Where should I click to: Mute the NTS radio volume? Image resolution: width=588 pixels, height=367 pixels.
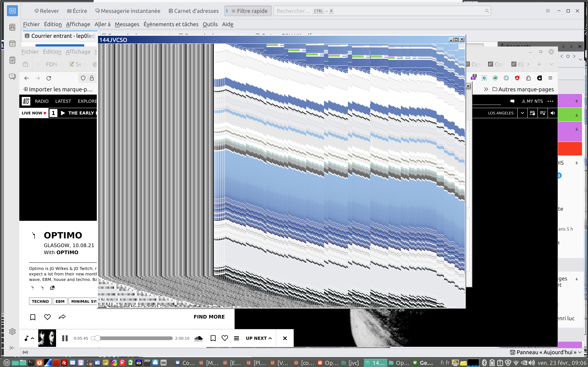pyautogui.click(x=552, y=113)
